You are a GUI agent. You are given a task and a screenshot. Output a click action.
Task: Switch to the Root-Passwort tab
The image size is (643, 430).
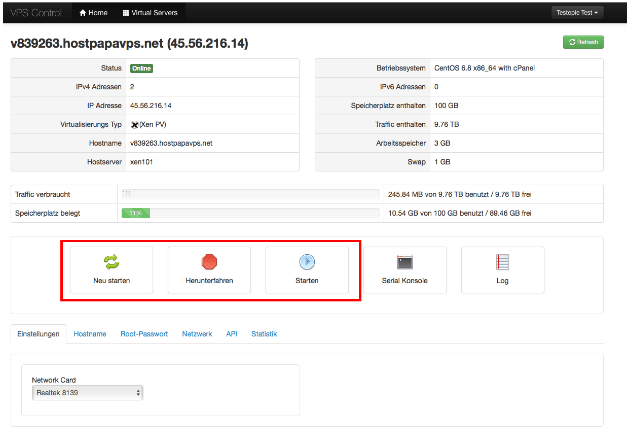[144, 334]
